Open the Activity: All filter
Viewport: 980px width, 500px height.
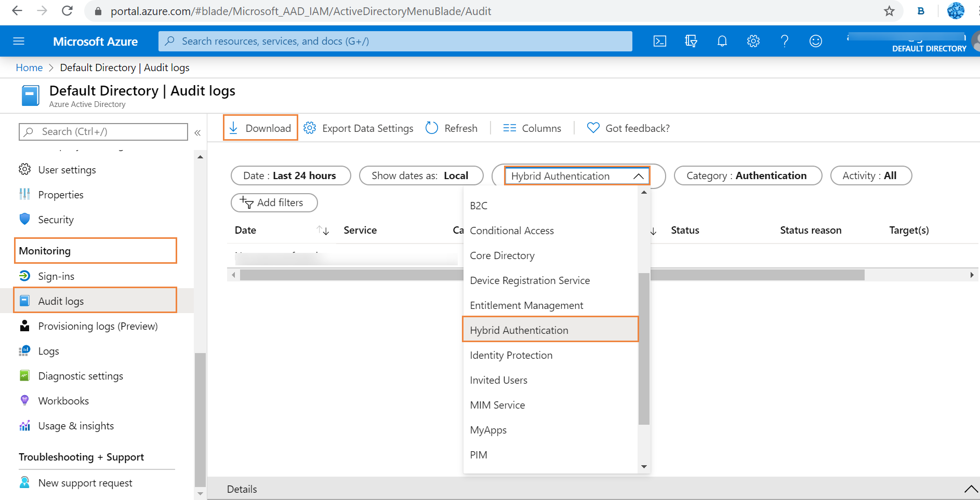click(871, 175)
